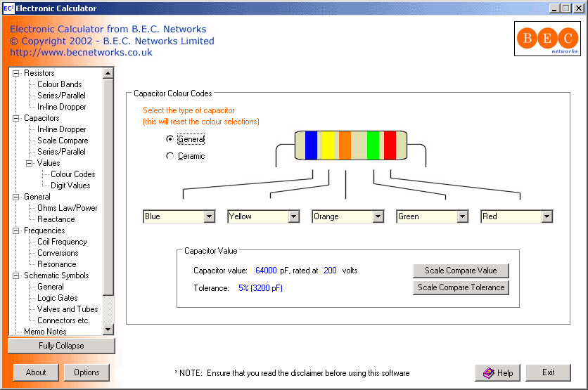This screenshot has width=588, height=390.
Task: Open the Green colour band dropdown
Action: [462, 216]
